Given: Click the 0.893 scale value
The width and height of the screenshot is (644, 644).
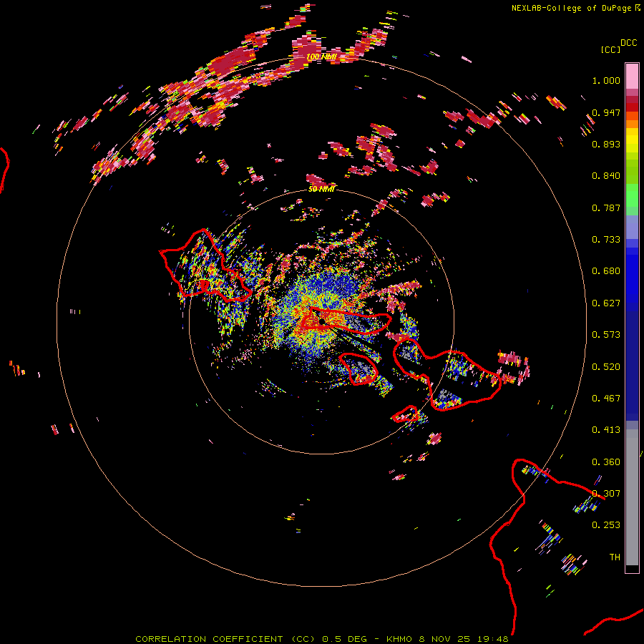Looking at the screenshot, I should click(x=606, y=144).
